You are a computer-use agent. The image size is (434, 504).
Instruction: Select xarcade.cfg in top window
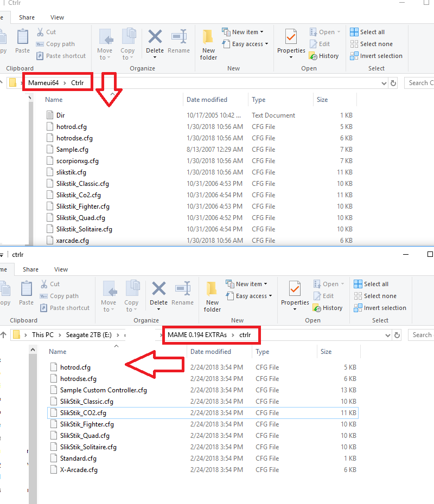pyautogui.click(x=72, y=241)
